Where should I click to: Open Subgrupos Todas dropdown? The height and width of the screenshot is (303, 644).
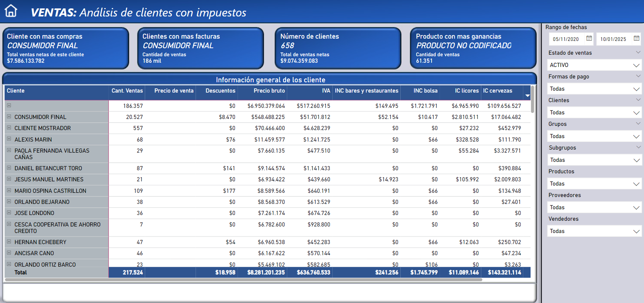[x=594, y=160]
